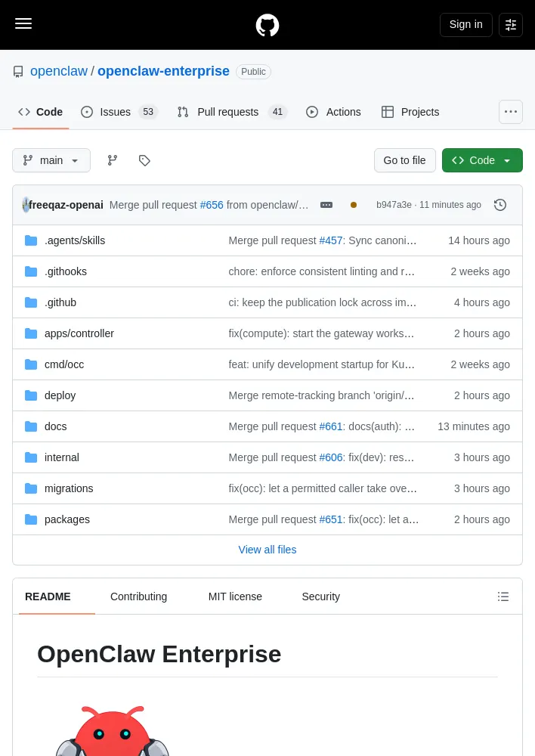Click the Sign in button
This screenshot has width=535, height=756.
pos(465,25)
